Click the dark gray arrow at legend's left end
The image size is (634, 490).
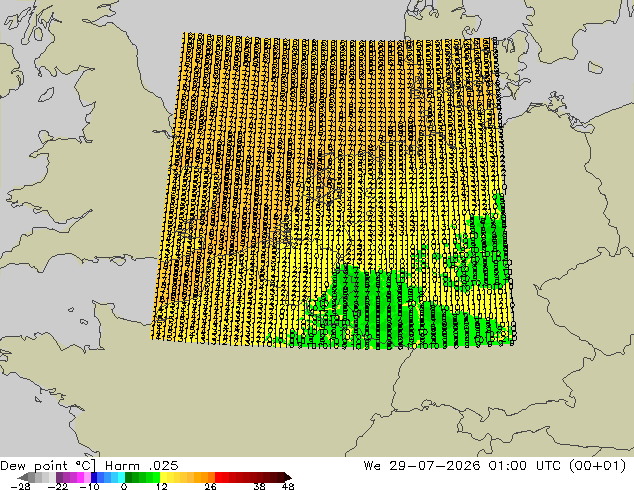point(23,477)
